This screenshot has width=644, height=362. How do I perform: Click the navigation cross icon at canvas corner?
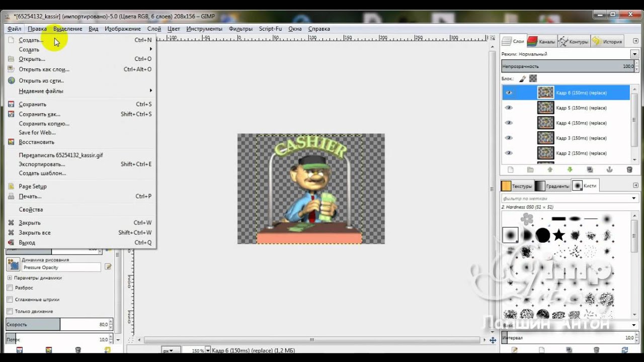pos(493,340)
